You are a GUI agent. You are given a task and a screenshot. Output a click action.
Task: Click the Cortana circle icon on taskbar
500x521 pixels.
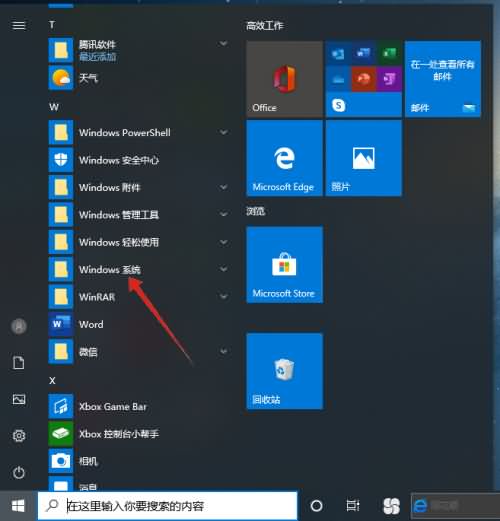(316, 506)
